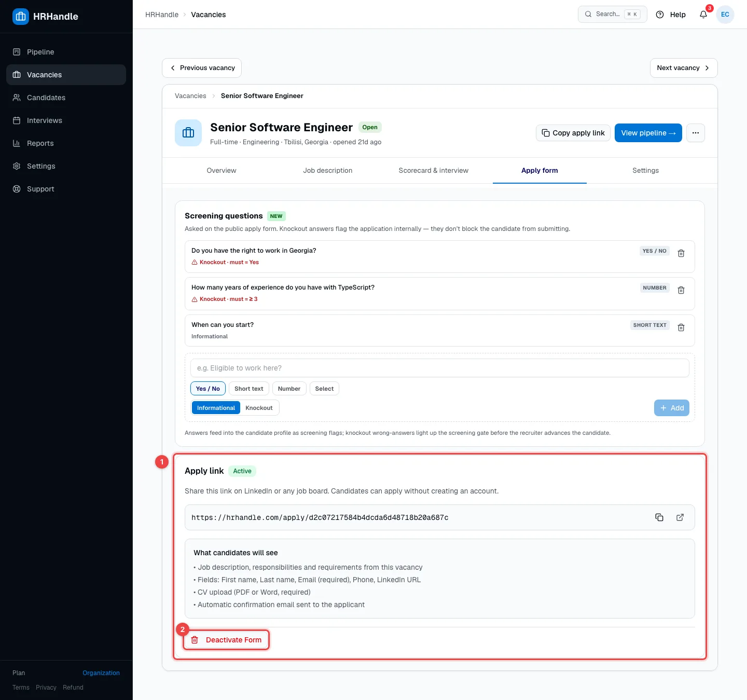Viewport: 747px width, 700px height.
Task: Open the Privacy footer link
Action: click(46, 688)
